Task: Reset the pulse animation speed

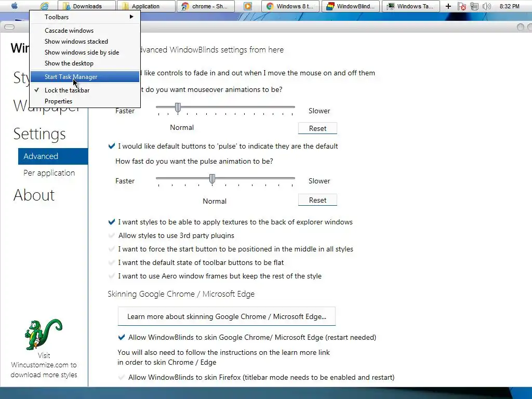Action: 317,200
